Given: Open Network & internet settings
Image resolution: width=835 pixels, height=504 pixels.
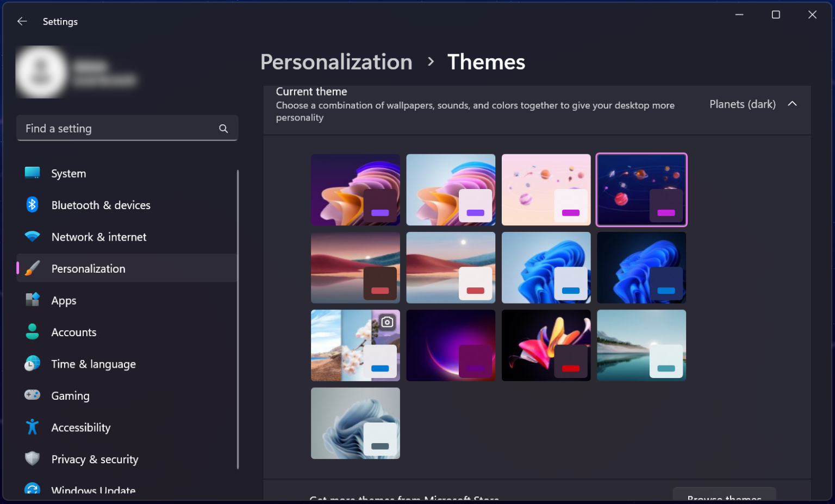Looking at the screenshot, I should coord(127,237).
